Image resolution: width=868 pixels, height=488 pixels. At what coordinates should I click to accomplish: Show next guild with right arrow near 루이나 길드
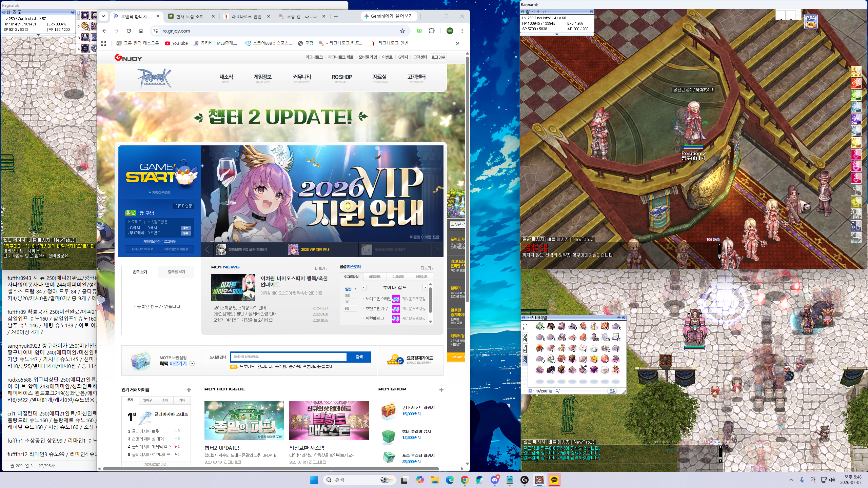click(x=425, y=288)
